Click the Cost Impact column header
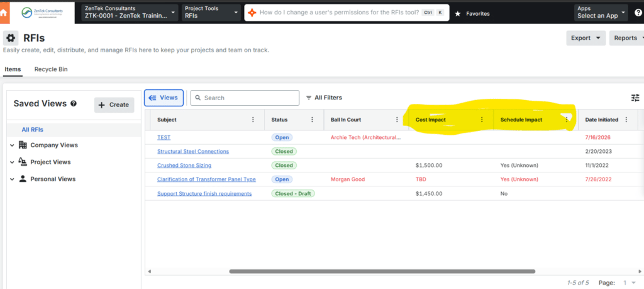The width and height of the screenshot is (644, 289). pos(430,120)
